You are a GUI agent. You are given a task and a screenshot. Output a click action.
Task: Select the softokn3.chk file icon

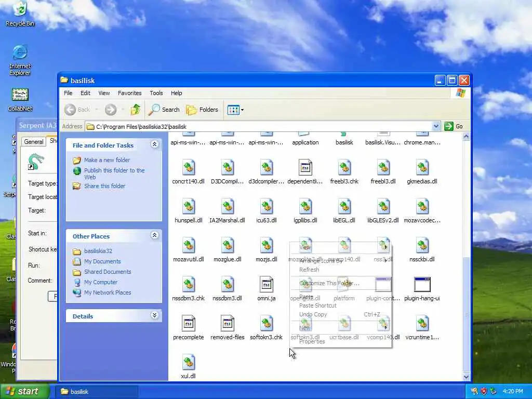(267, 324)
